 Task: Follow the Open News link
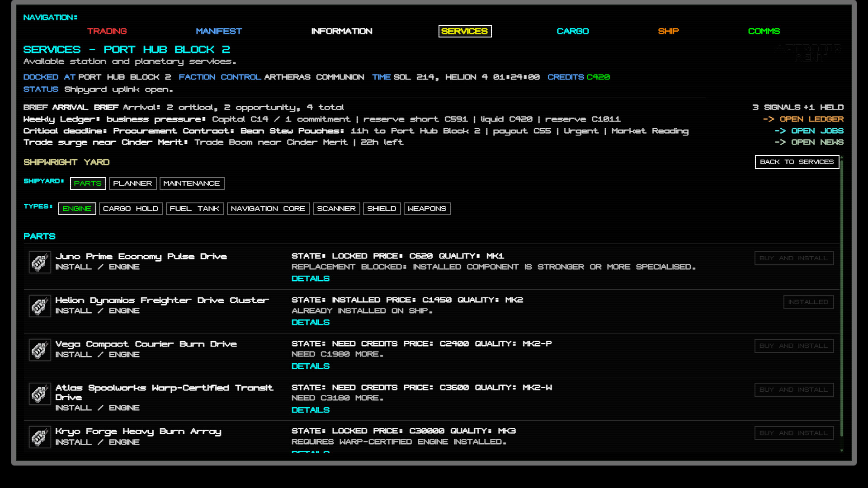click(x=809, y=142)
